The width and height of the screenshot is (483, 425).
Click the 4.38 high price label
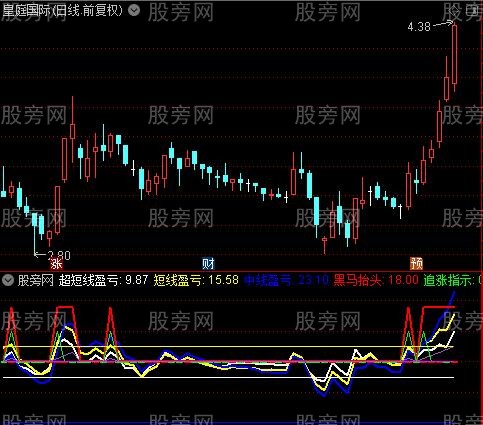419,26
